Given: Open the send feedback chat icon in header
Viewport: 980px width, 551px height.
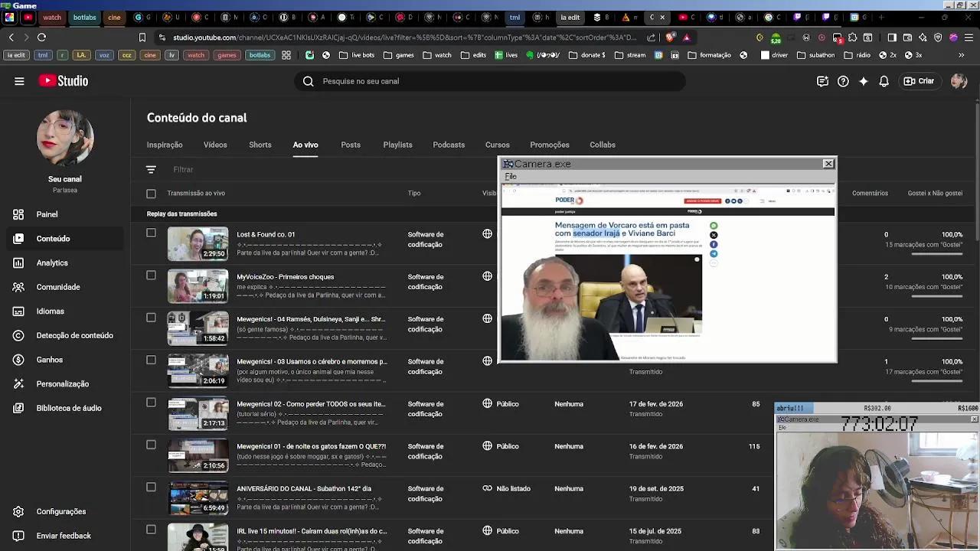Looking at the screenshot, I should point(822,81).
